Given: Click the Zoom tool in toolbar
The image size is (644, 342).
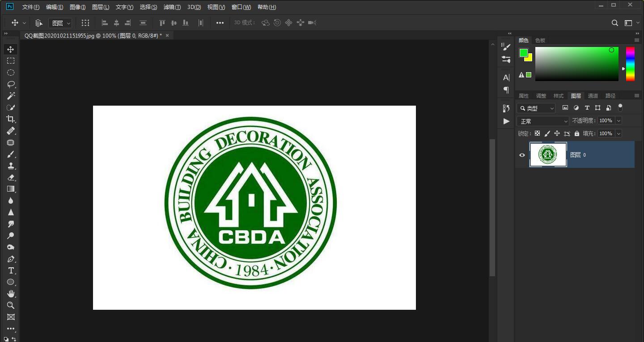Looking at the screenshot, I should click(x=11, y=305).
